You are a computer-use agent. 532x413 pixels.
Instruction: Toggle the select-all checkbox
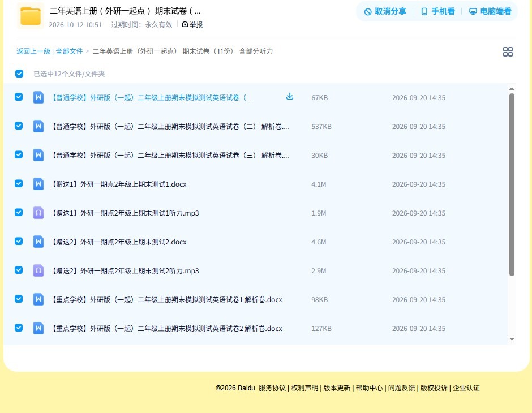coord(19,74)
